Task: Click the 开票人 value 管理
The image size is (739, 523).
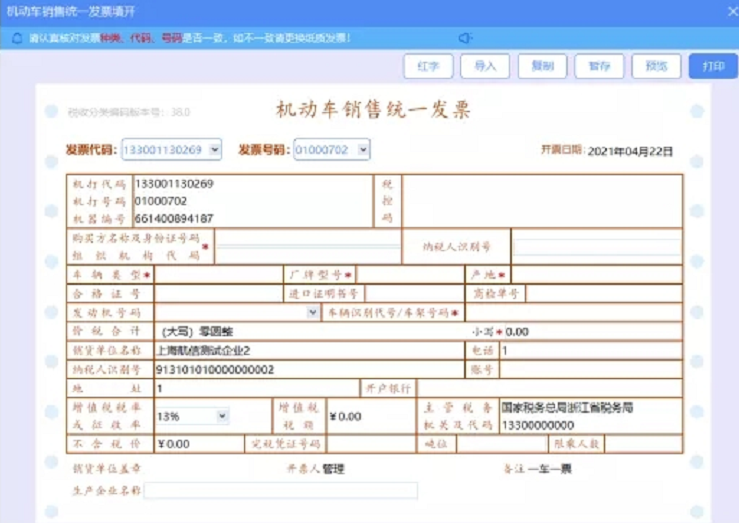Action: coord(333,469)
